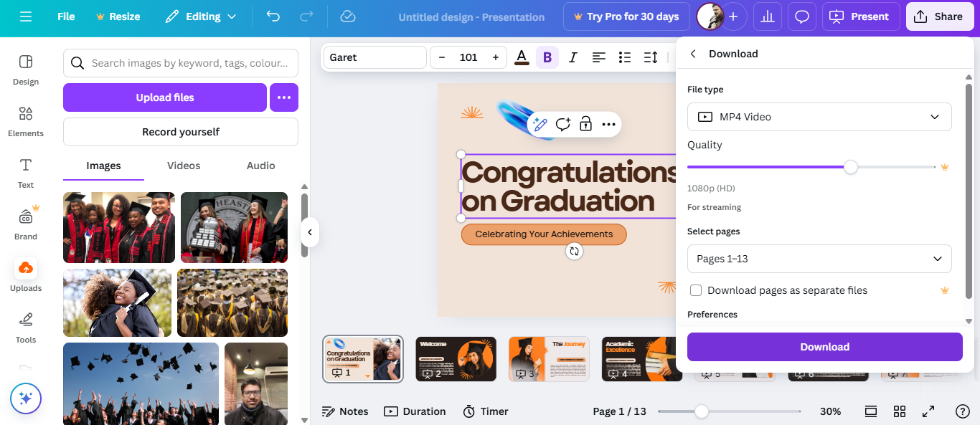Switch to the Images tab
This screenshot has width=980, height=425.
[x=103, y=166]
